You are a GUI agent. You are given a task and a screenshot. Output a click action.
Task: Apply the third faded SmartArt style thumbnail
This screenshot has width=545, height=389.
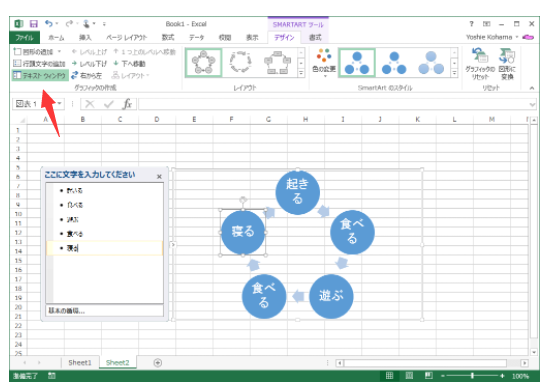point(431,63)
